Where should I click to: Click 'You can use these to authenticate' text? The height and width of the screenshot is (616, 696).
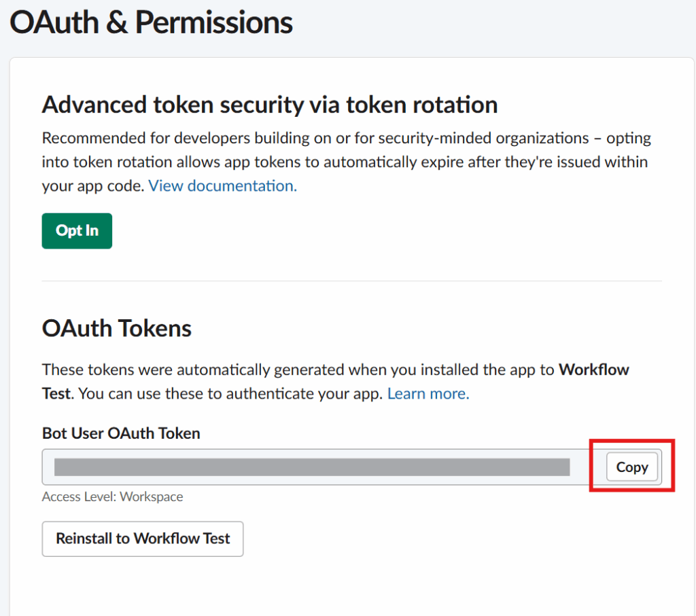click(231, 393)
